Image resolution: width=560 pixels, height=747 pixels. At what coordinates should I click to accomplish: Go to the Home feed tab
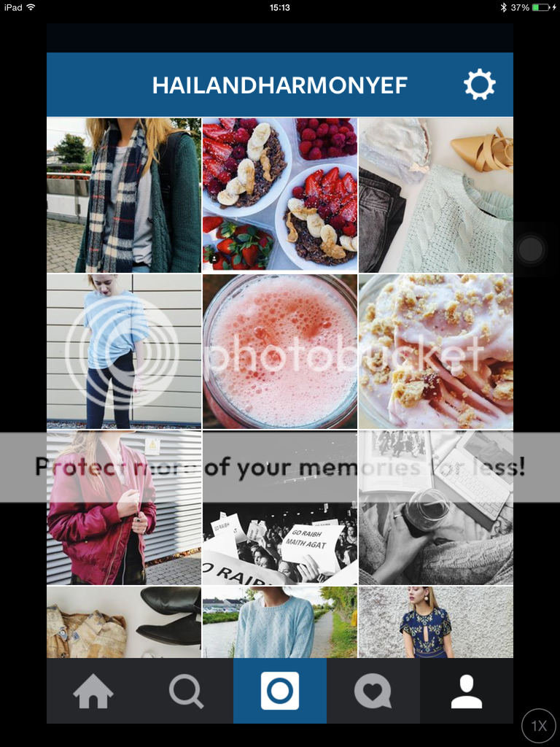pos(93,691)
